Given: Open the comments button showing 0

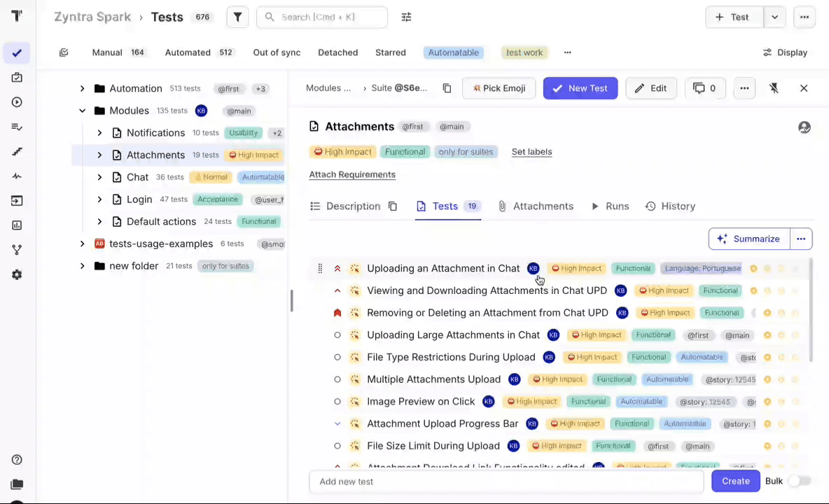Looking at the screenshot, I should (704, 88).
